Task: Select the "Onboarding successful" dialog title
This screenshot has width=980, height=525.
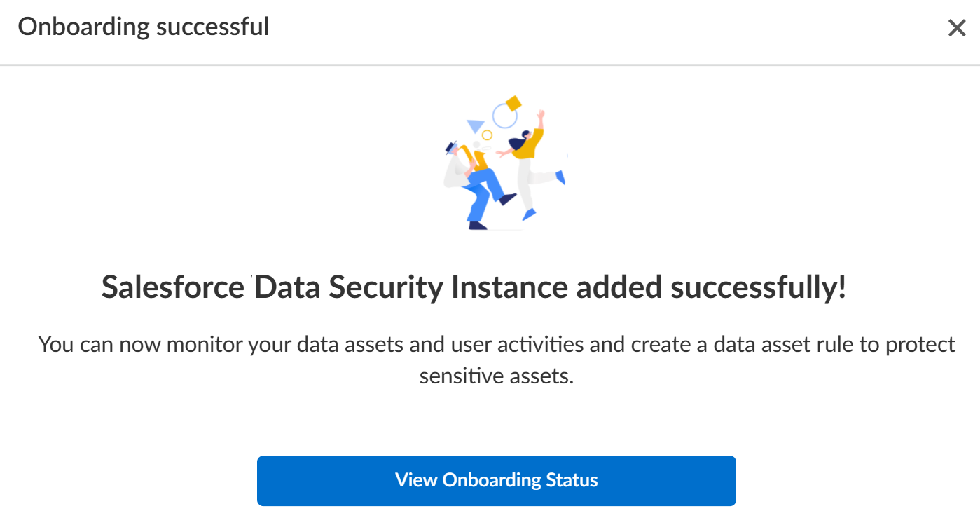Action: pos(144,27)
